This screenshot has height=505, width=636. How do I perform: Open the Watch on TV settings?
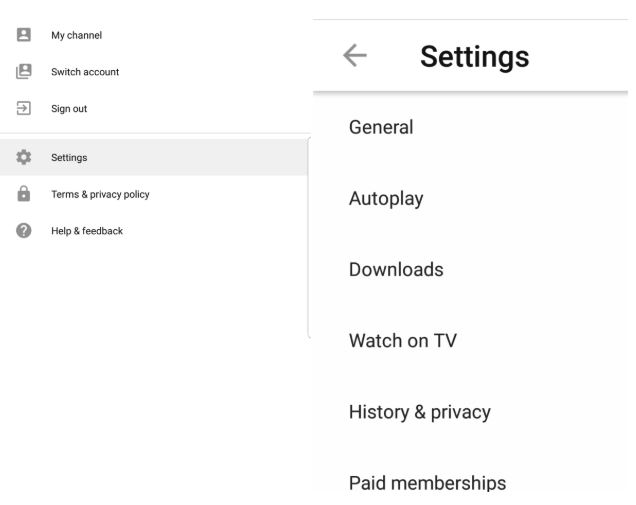pyautogui.click(x=471, y=341)
